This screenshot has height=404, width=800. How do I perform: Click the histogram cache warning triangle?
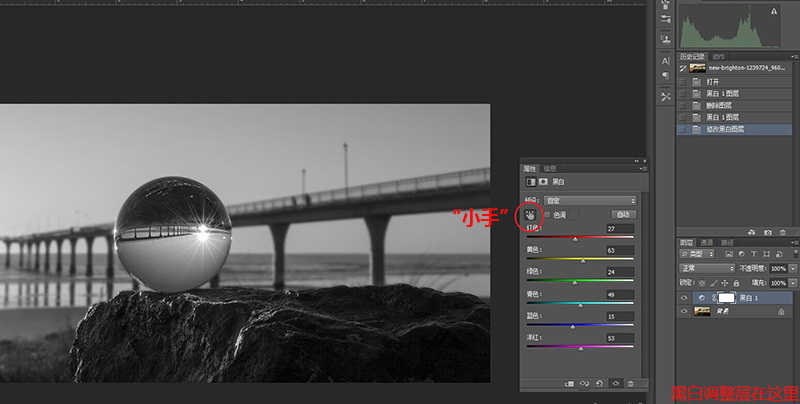tap(773, 11)
